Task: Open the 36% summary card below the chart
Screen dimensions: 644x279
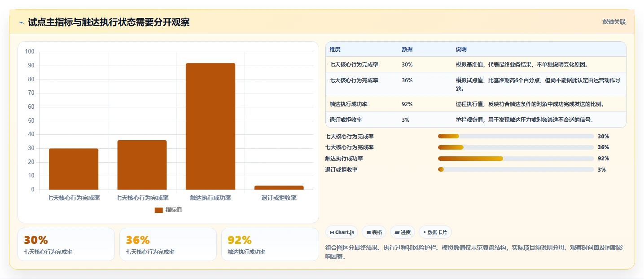Action: [168, 244]
